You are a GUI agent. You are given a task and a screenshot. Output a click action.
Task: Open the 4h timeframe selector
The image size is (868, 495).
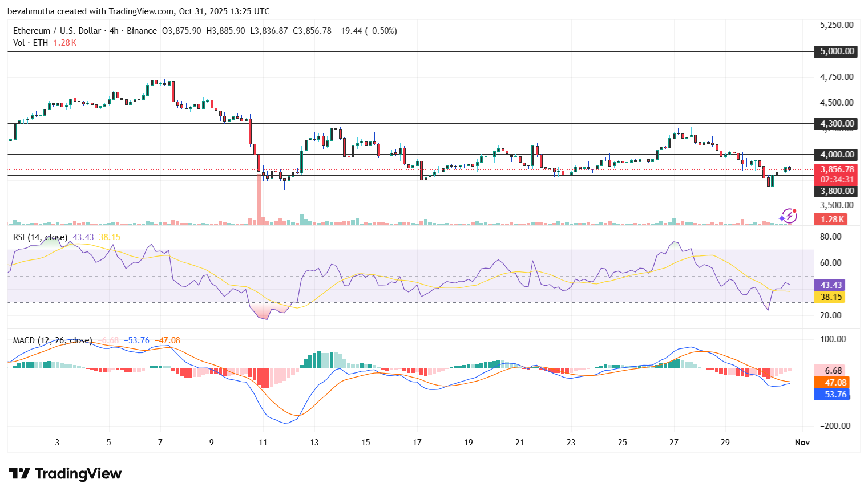114,31
